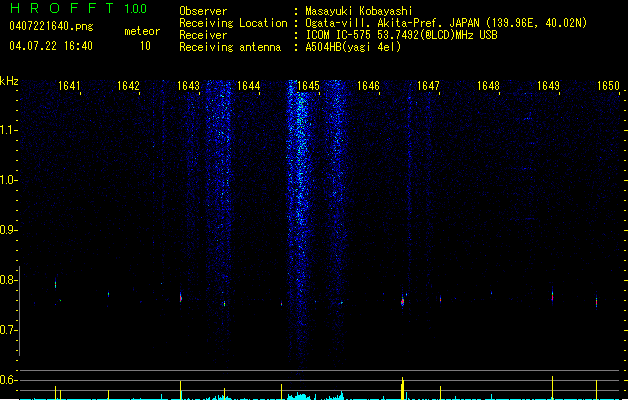Click the strong meteor echo before 1647
The width and height of the screenshot is (629, 400).
(402, 302)
